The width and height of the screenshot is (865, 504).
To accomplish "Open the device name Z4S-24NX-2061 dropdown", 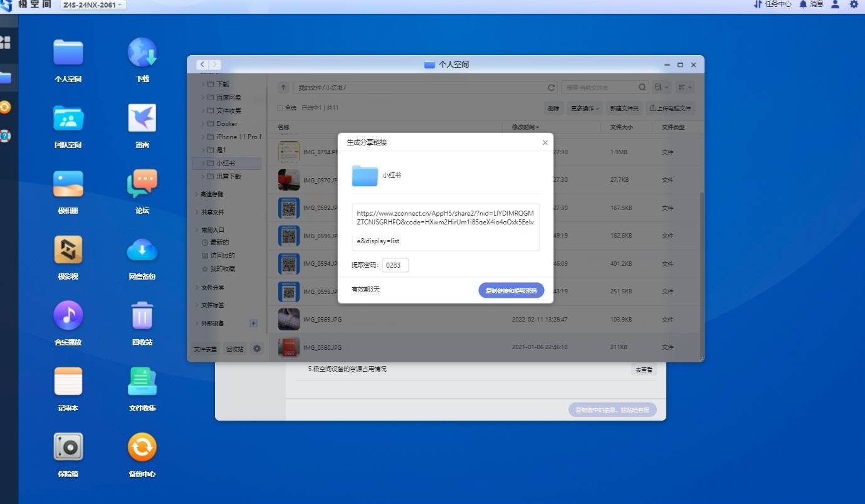I will pos(93,5).
